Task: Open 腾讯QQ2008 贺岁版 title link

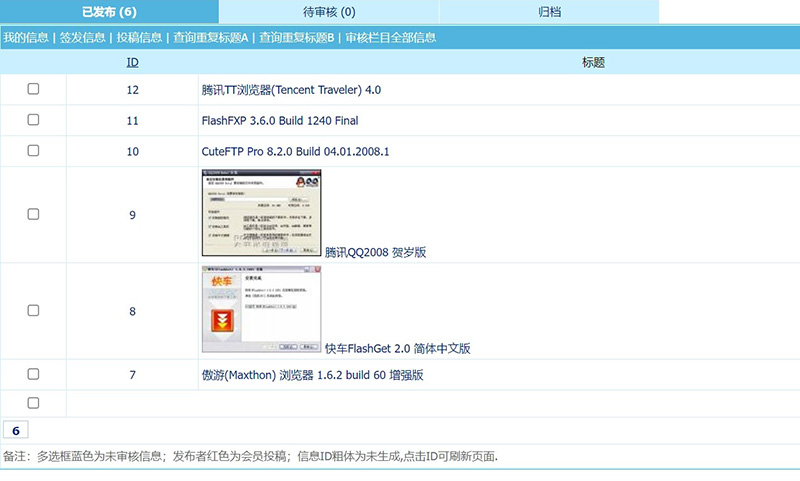Action: pos(376,252)
